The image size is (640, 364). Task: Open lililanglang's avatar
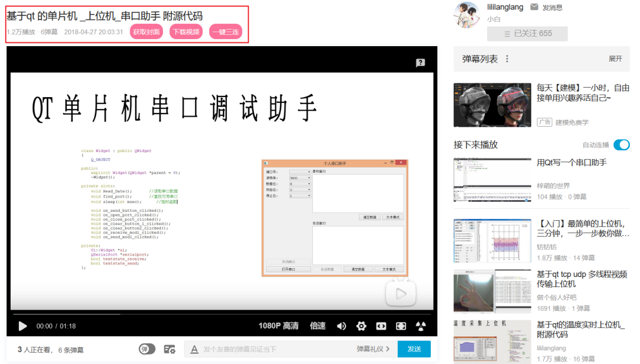tap(466, 15)
